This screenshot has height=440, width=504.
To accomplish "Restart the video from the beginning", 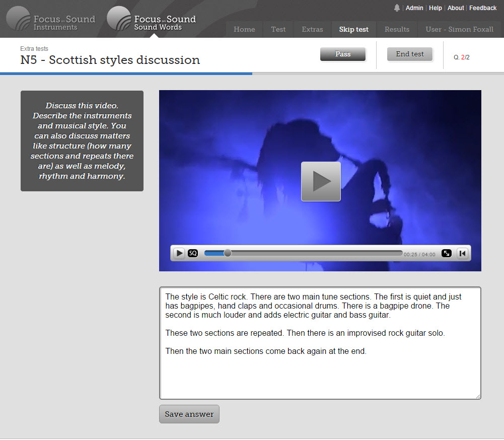I will pos(462,253).
